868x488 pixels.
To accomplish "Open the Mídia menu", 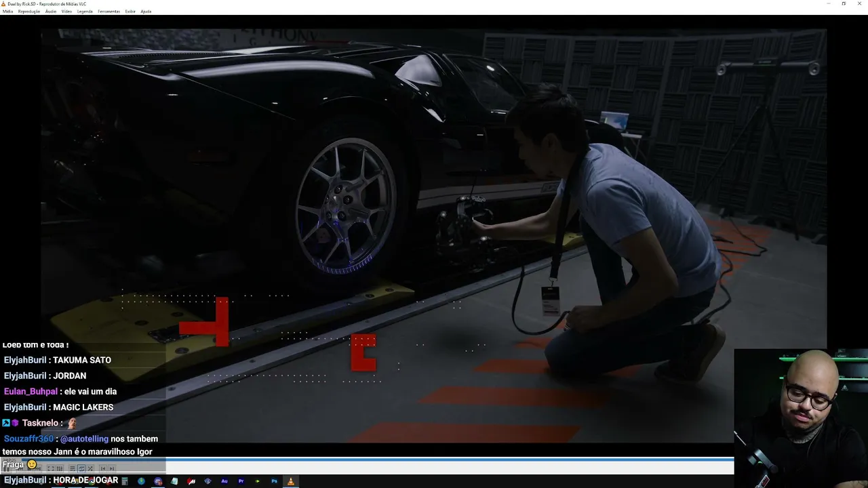I will (8, 12).
